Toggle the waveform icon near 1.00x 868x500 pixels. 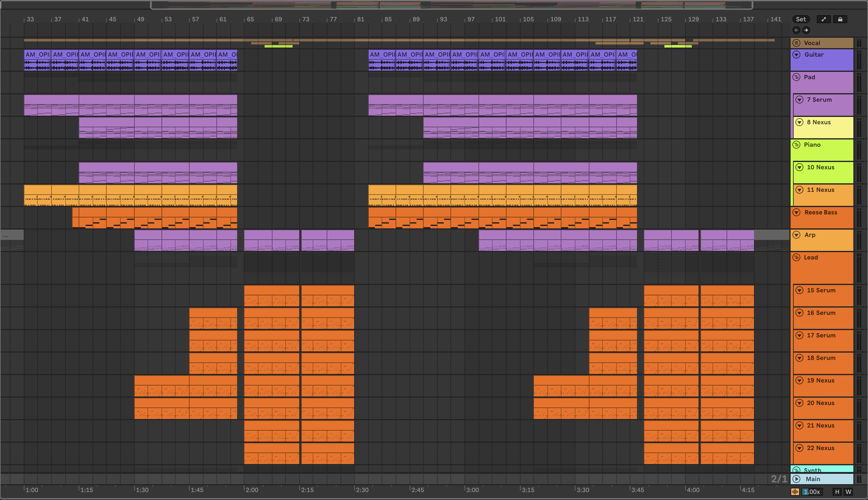[795, 492]
